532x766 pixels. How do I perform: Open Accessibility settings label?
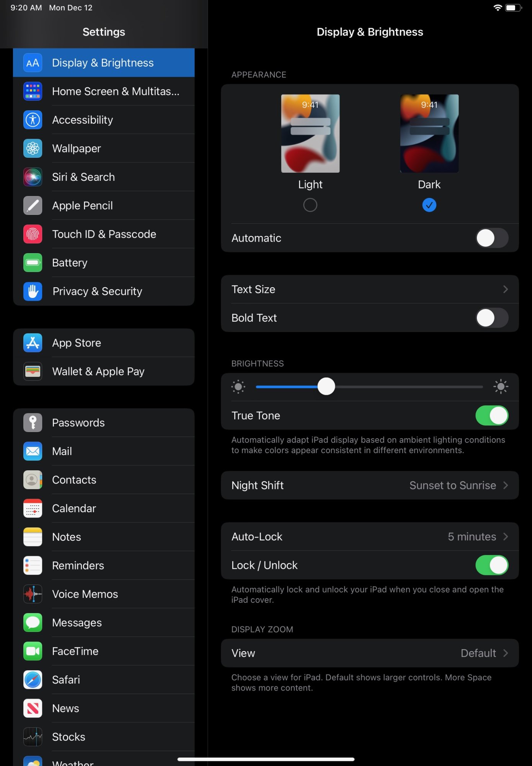[83, 120]
